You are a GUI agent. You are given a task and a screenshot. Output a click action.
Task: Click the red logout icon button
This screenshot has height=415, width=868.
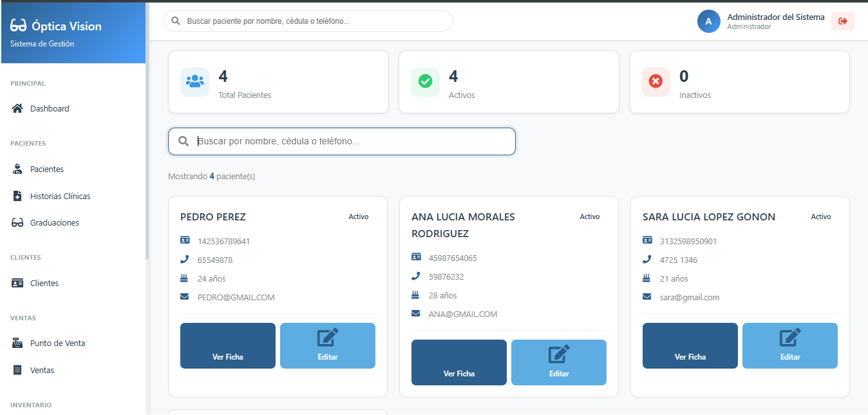pyautogui.click(x=842, y=21)
